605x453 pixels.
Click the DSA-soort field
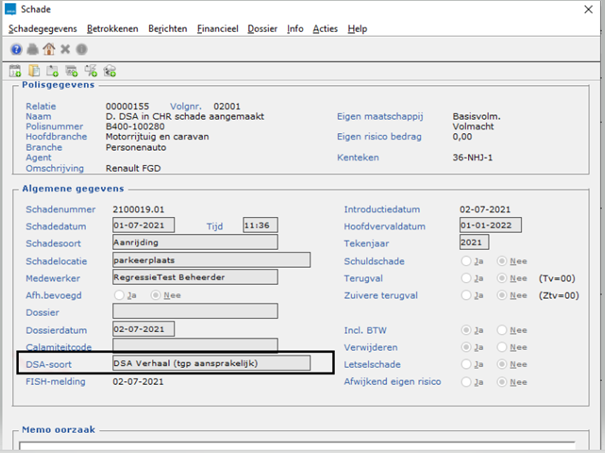(210, 363)
